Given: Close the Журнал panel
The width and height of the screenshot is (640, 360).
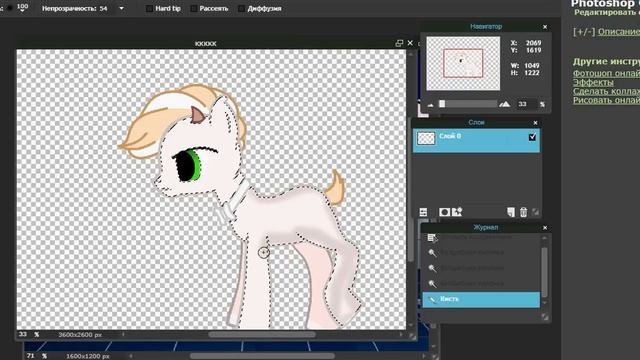Looking at the screenshot, I should 545,228.
